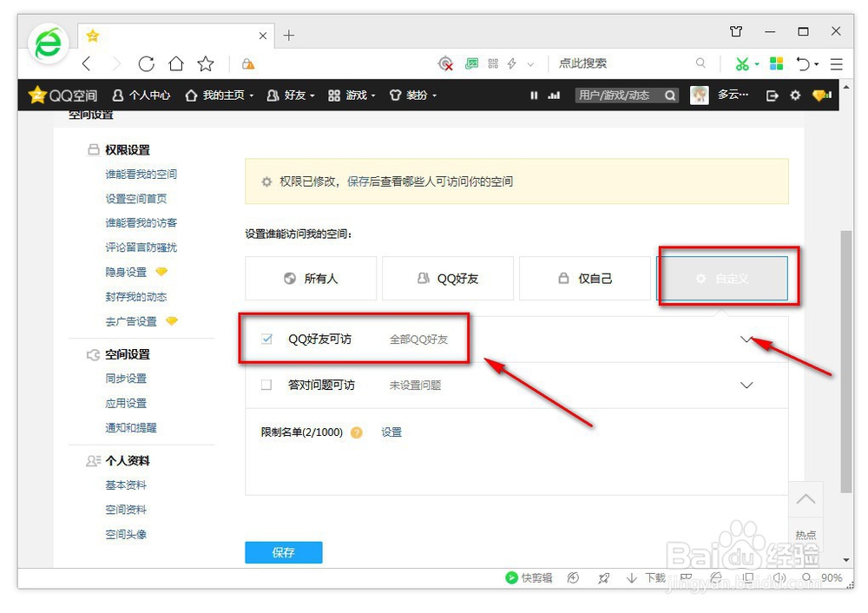Click the orange help question mark icon
Viewport: 868px width, 613px height.
point(357,432)
